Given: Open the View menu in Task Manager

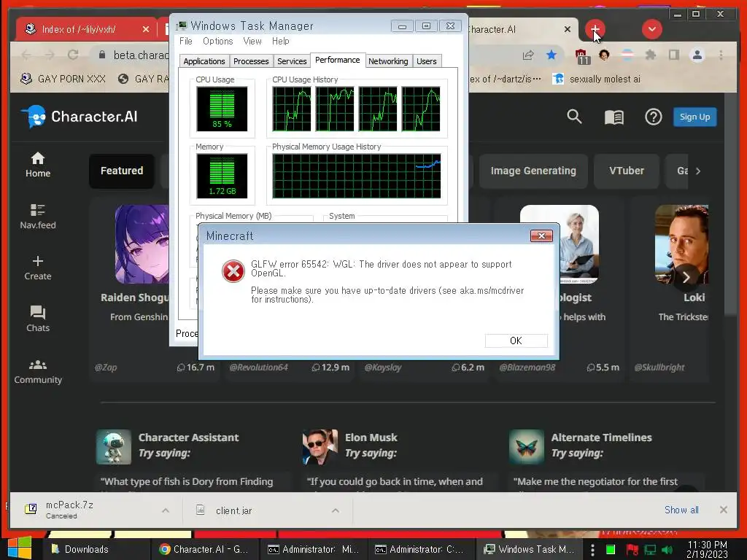Looking at the screenshot, I should (252, 42).
